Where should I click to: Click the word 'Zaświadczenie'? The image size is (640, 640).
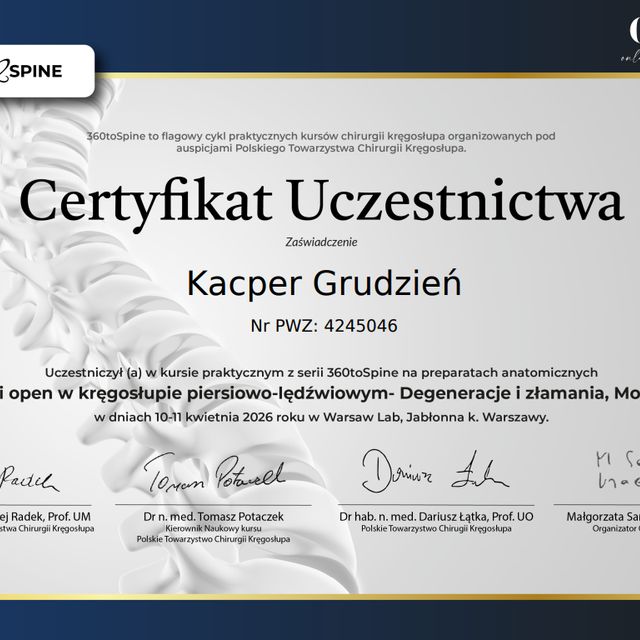point(321,242)
